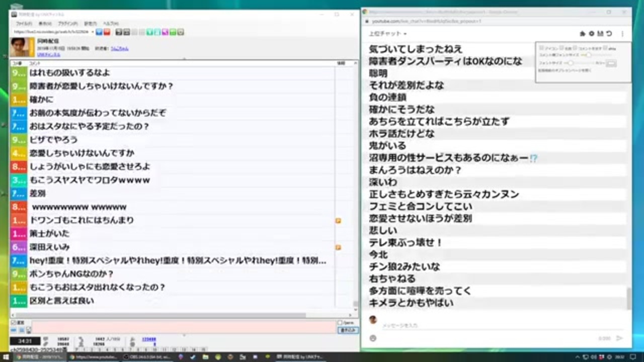Click the orange badge on 深田えいみ row
The width and height of the screenshot is (644, 362).
point(338,247)
